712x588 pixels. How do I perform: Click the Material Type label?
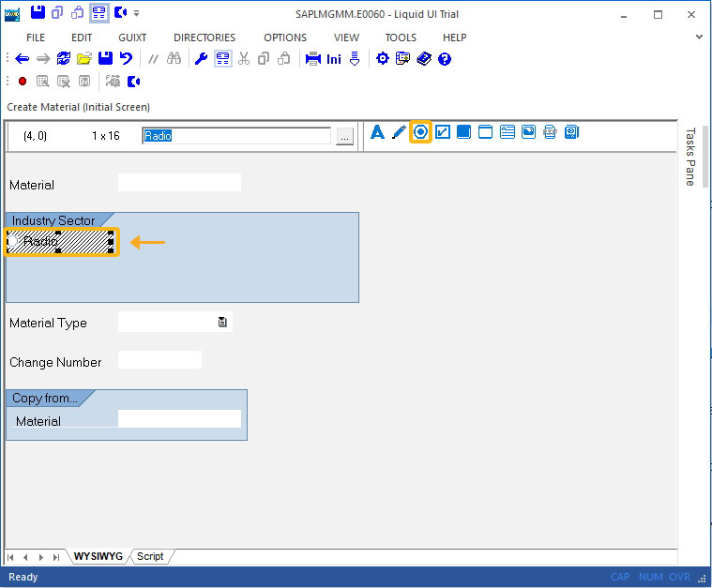[48, 323]
